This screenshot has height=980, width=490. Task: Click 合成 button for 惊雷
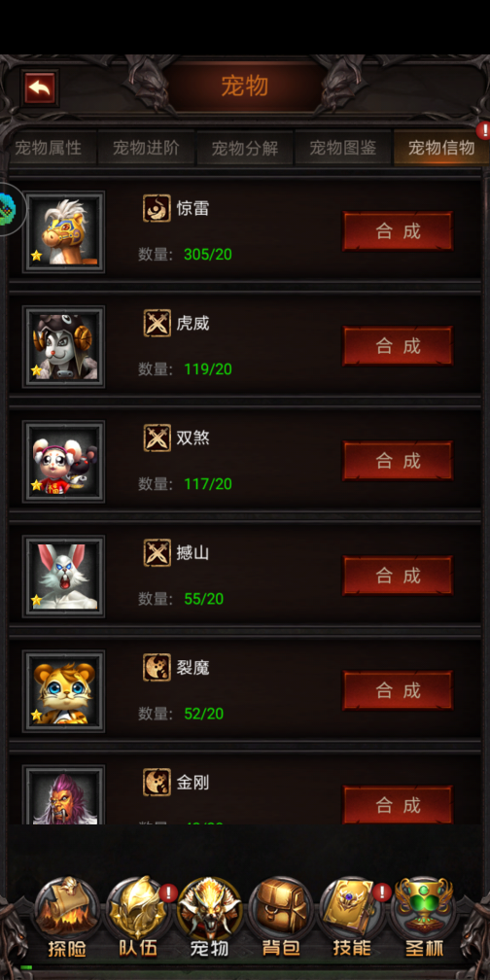(x=398, y=231)
